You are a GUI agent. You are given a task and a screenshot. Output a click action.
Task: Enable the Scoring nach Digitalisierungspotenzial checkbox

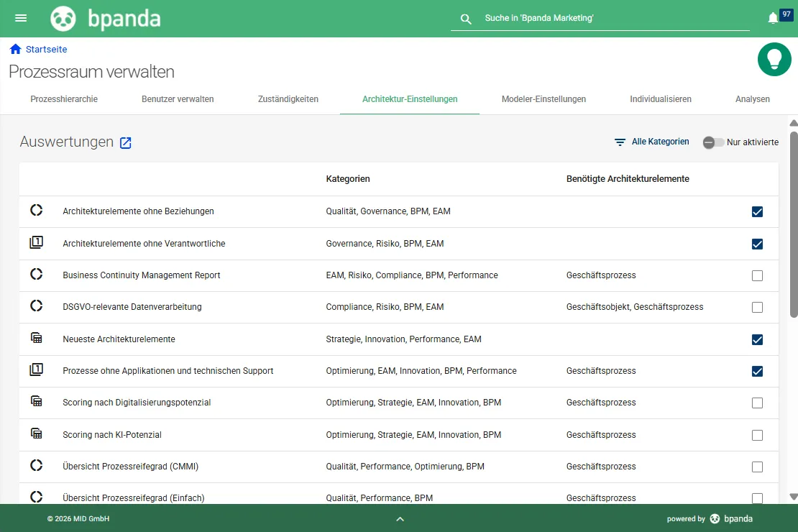point(757,403)
